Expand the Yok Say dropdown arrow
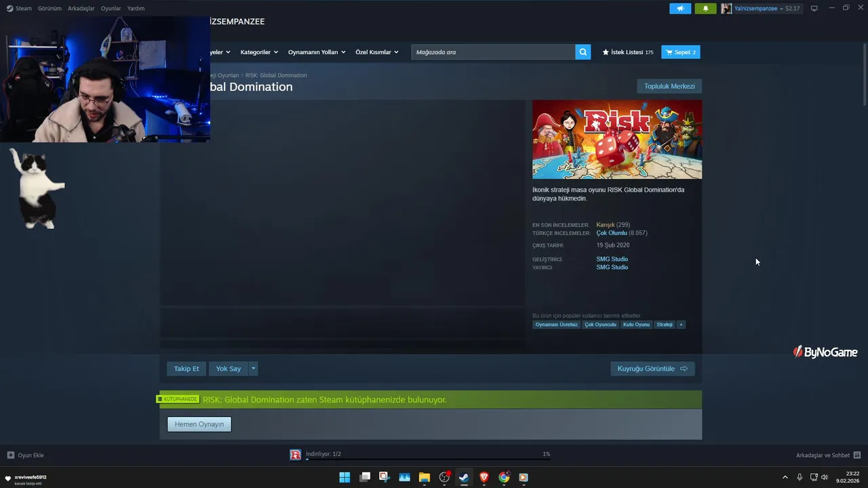868x488 pixels. pos(254,369)
